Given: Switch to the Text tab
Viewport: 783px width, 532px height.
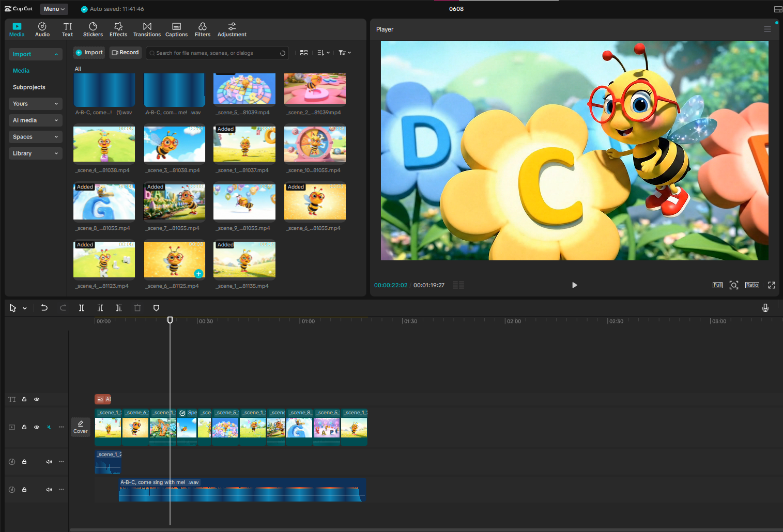Looking at the screenshot, I should [x=68, y=29].
